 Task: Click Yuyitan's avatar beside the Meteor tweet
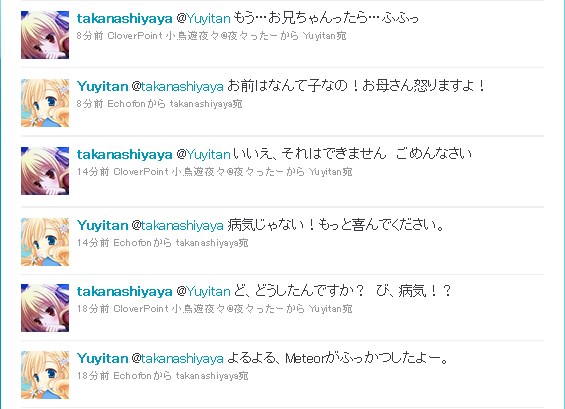tap(45, 375)
